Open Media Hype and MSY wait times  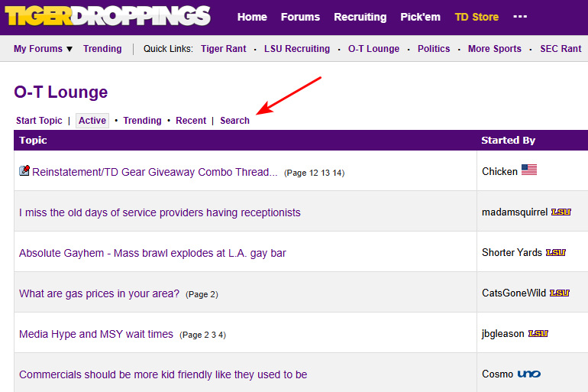pos(96,334)
